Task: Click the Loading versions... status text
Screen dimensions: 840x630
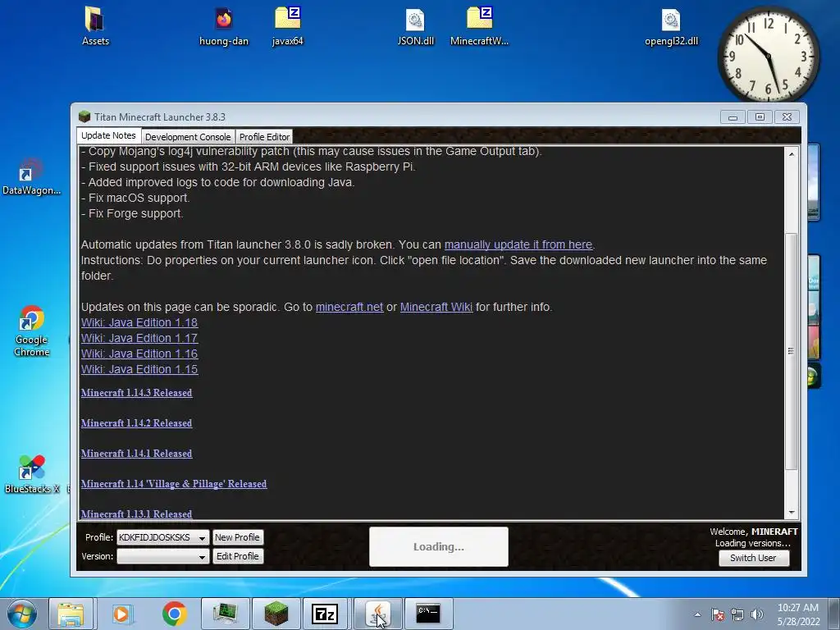Action: [753, 543]
